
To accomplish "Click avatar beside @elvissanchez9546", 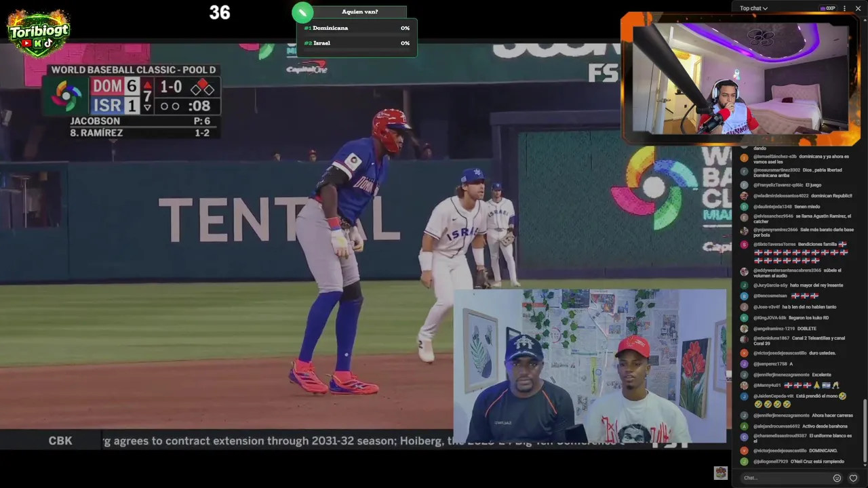I will click(744, 217).
